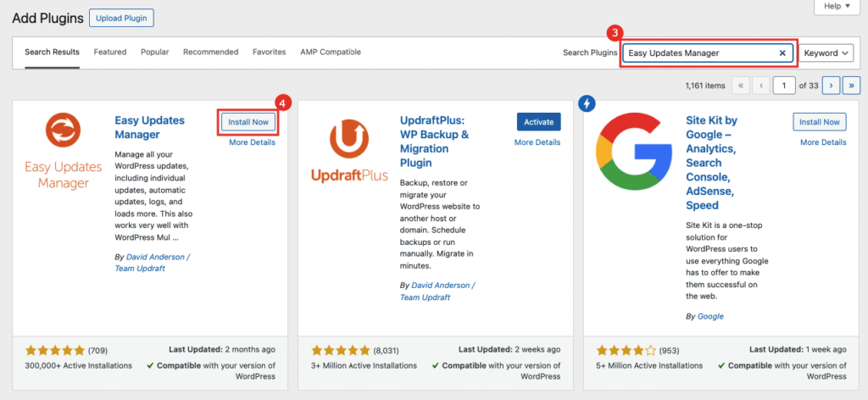Click the star rating of UpdraftPlus
The image size is (868, 400).
[x=341, y=350]
